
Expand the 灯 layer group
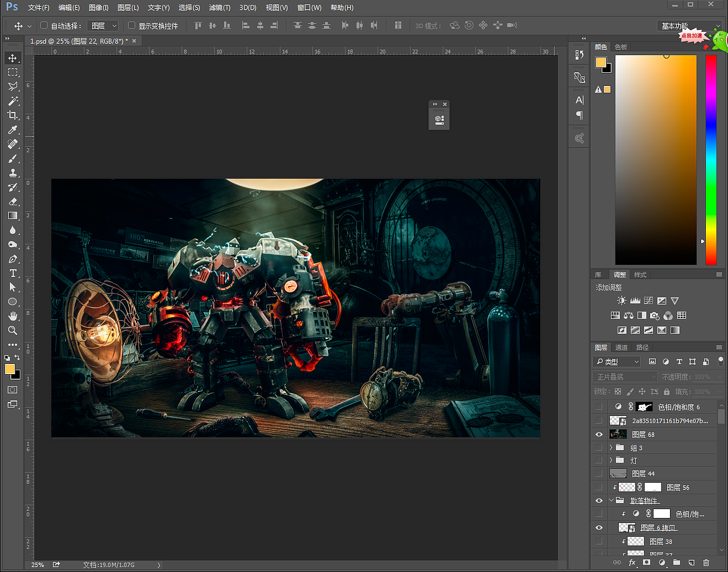611,460
